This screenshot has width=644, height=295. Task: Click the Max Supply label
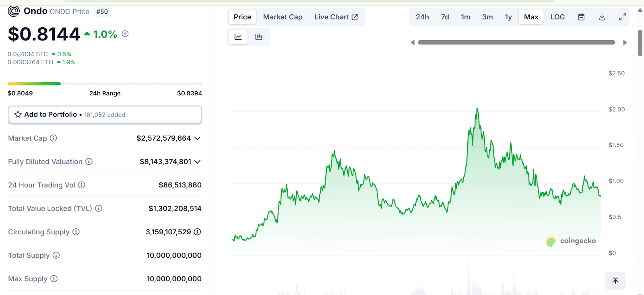pyautogui.click(x=28, y=279)
